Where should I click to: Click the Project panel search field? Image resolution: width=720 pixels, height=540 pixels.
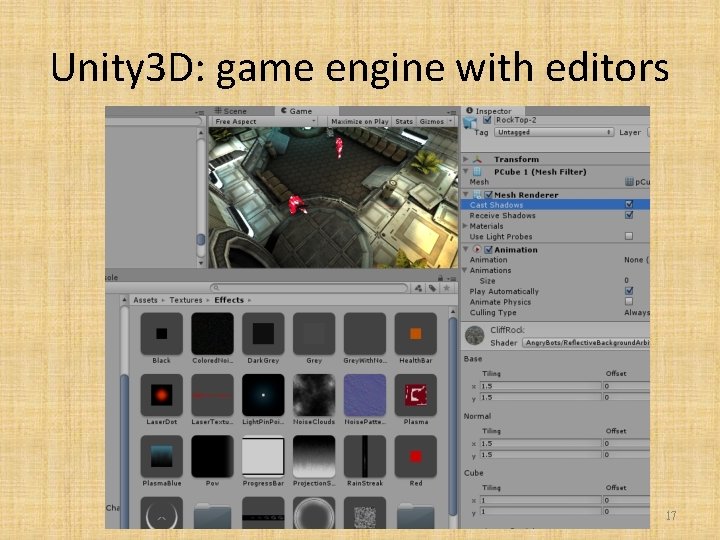pyautogui.click(x=309, y=288)
